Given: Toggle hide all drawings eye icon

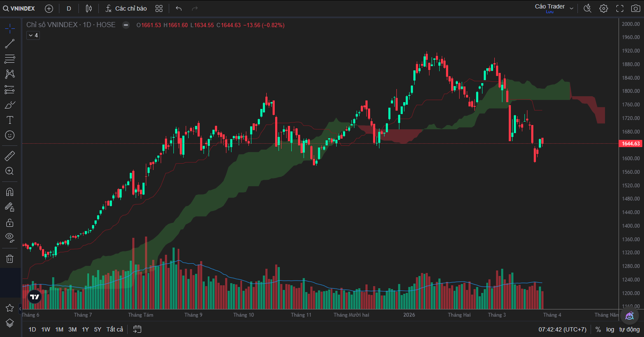Looking at the screenshot, I should point(10,237).
